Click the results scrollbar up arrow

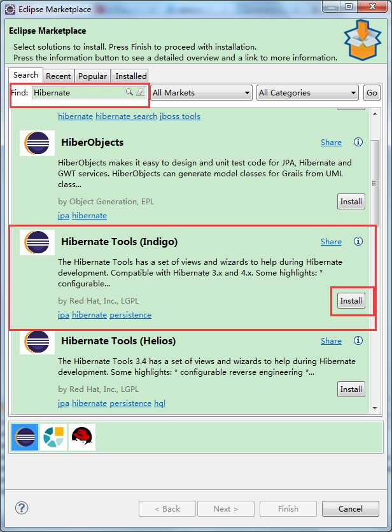click(x=375, y=114)
